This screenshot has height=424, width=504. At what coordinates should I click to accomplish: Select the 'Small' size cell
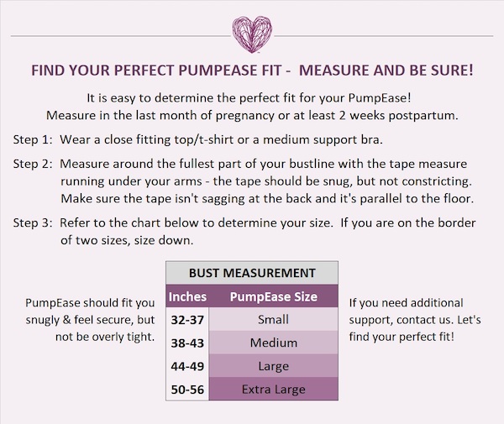coord(273,319)
